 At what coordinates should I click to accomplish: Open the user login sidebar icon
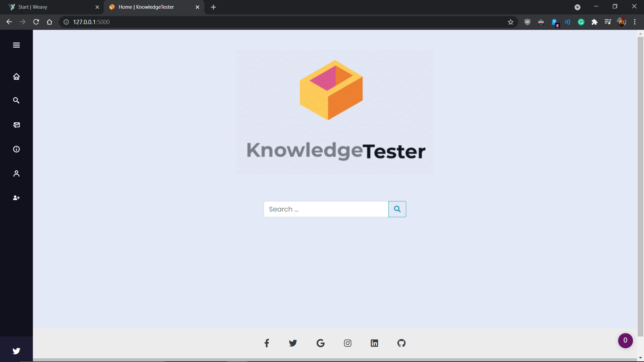16,174
